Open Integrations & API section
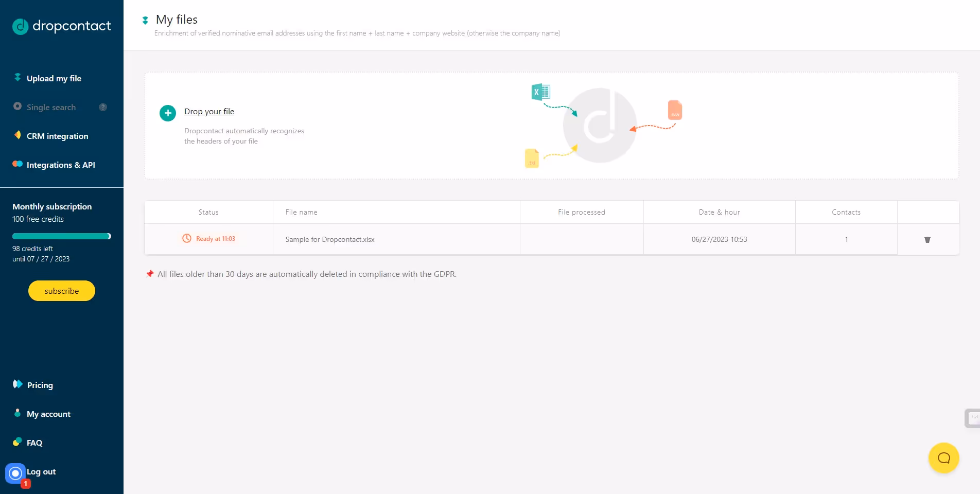 click(61, 165)
